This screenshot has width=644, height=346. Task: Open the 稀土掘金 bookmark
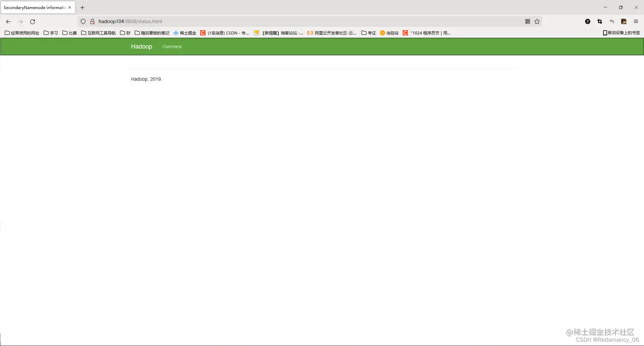(185, 33)
